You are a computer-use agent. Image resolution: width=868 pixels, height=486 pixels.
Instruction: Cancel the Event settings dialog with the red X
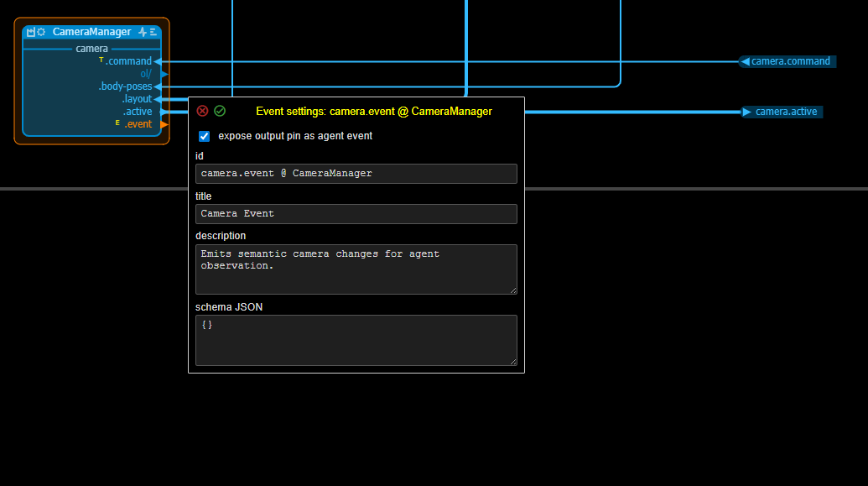[x=203, y=111]
